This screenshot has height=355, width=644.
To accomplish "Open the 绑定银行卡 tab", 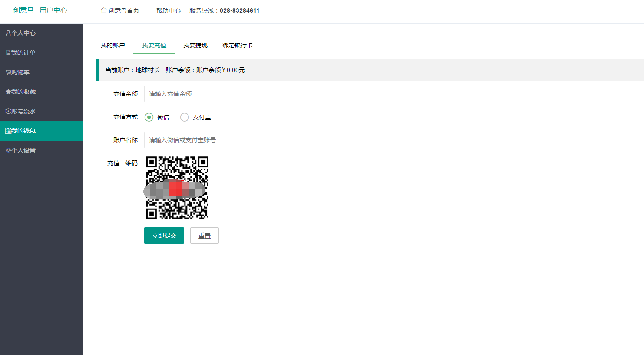I will pos(237,45).
